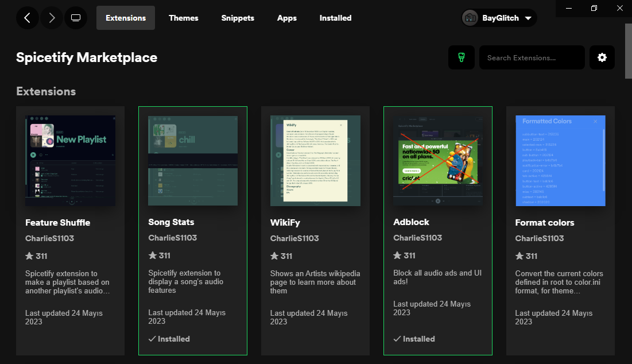Click the BayGlitch profile avatar
The height and width of the screenshot is (364, 632).
click(x=470, y=18)
